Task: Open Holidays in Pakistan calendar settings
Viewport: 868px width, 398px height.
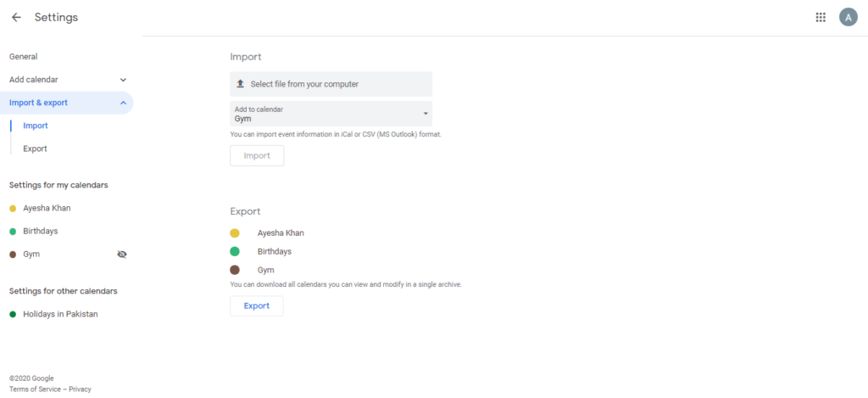Action: [60, 314]
